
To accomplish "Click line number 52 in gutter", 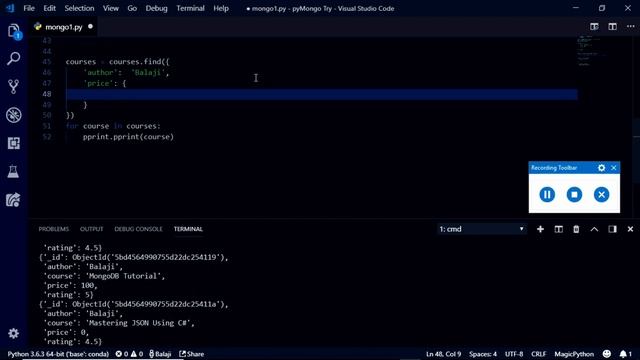I will click(x=47, y=137).
